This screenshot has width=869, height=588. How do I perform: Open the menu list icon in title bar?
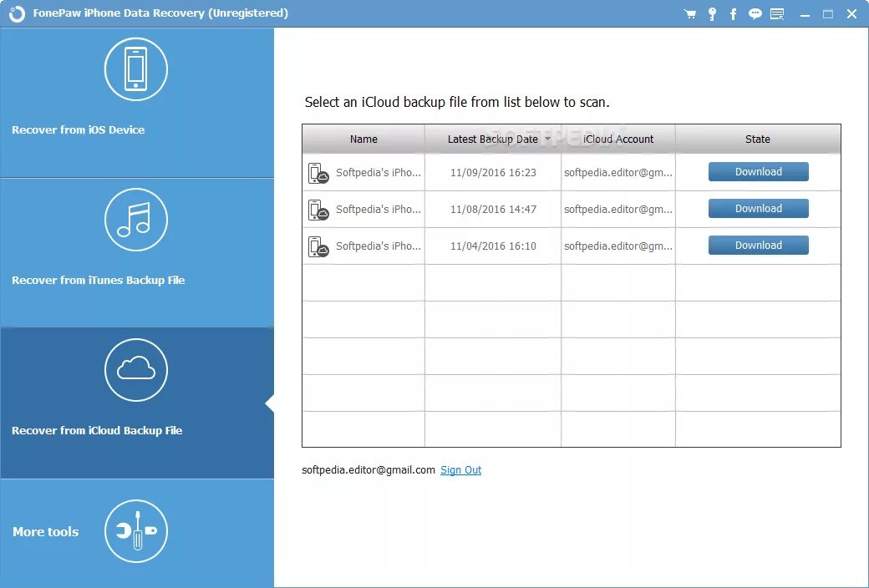click(x=778, y=14)
